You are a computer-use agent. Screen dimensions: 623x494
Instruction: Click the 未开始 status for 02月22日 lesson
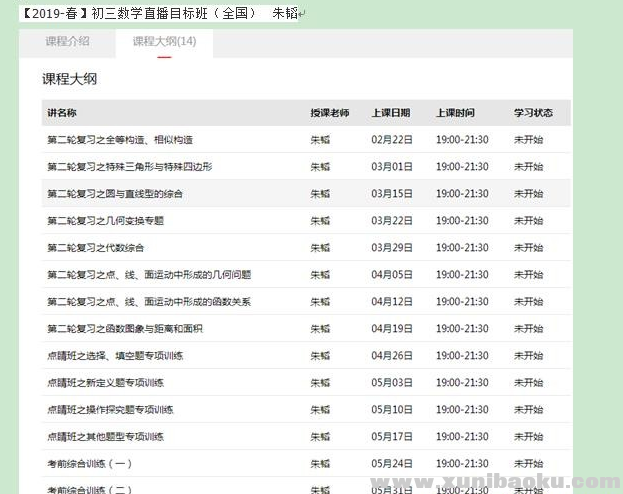click(528, 139)
